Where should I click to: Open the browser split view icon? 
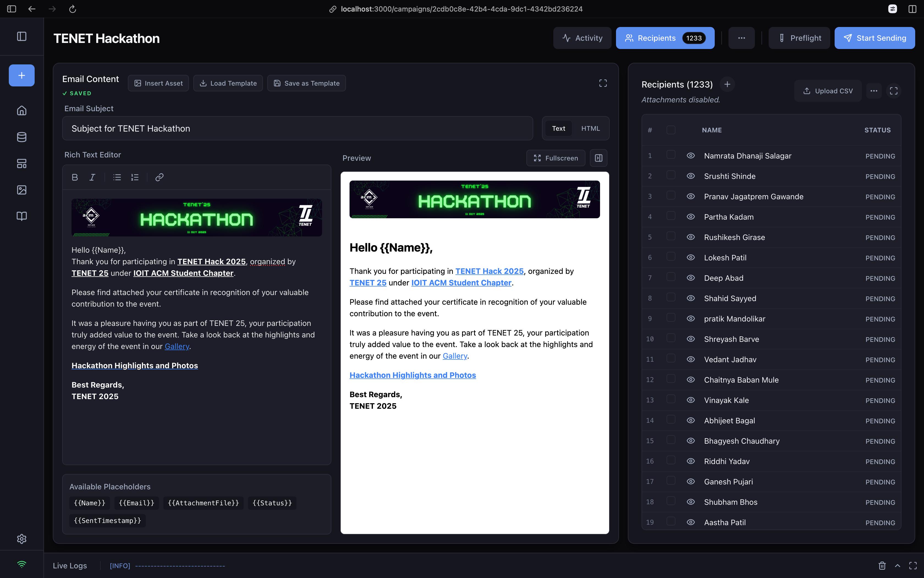(912, 9)
